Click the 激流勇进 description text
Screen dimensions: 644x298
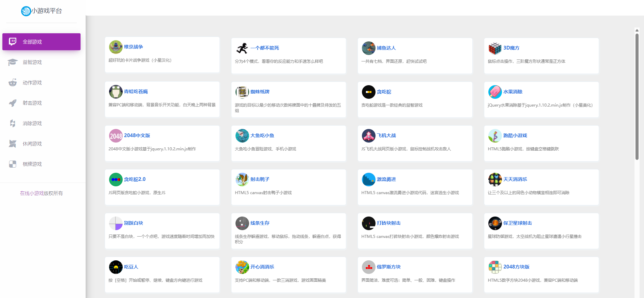410,193
